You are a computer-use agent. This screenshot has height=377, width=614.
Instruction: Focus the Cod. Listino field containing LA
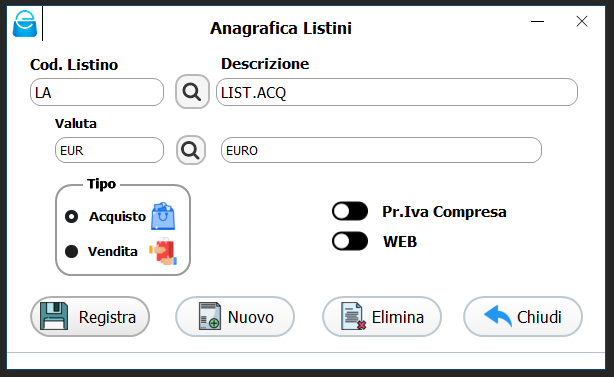click(x=97, y=92)
